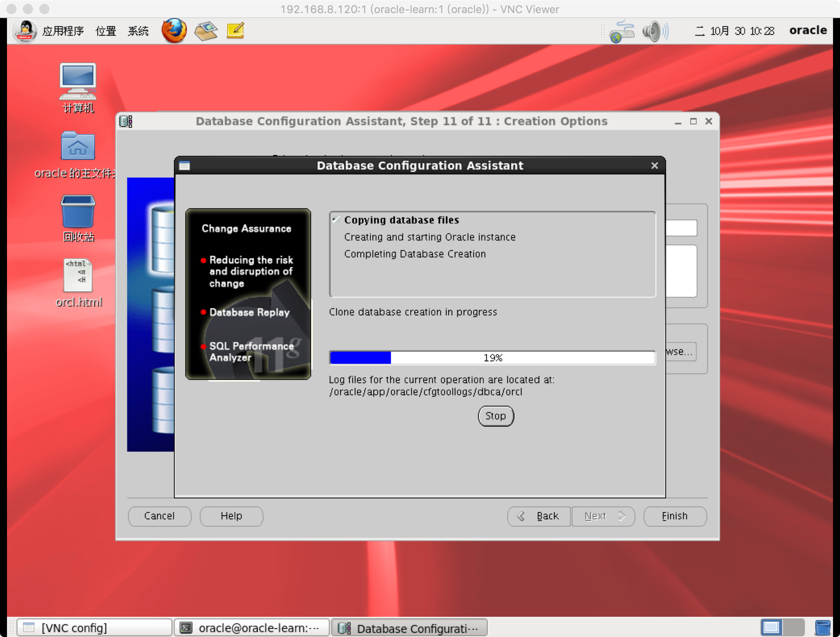The width and height of the screenshot is (840, 637).
Task: Click the DBCA window title bar icon
Action: 126,121
